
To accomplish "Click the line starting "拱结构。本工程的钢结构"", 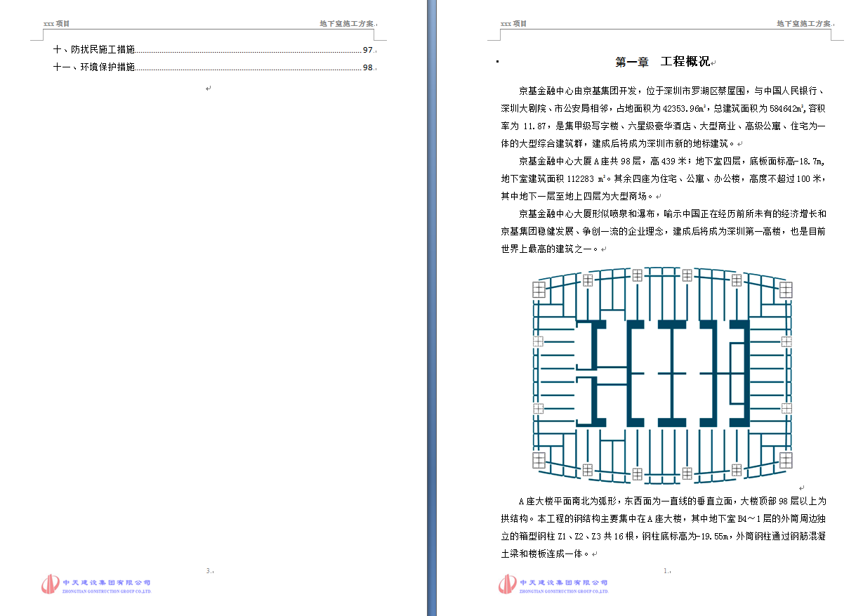I will (x=663, y=519).
